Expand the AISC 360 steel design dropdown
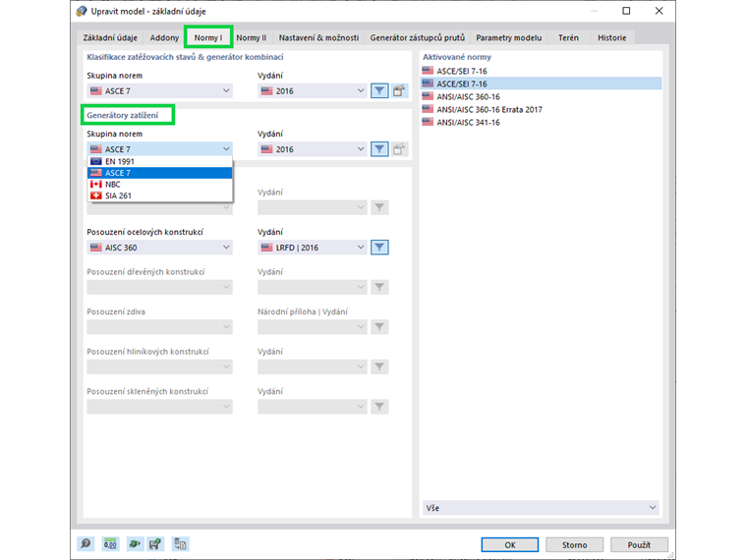 [159, 248]
